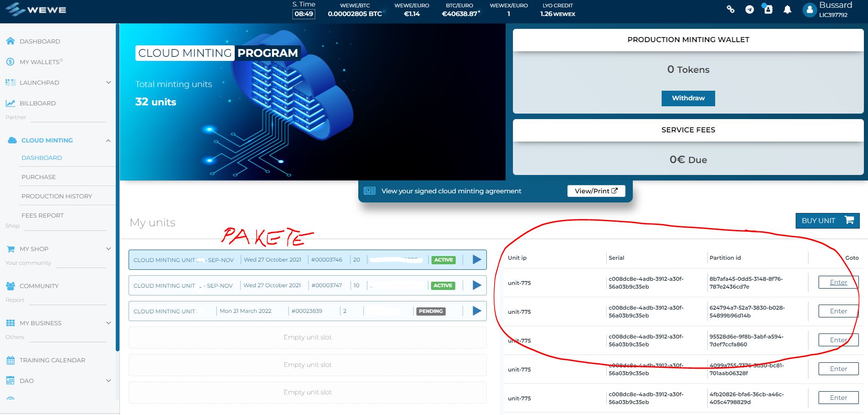Click the "0€ Due" service fees amount
Image resolution: width=868 pixels, height=415 pixels.
pyautogui.click(x=688, y=159)
